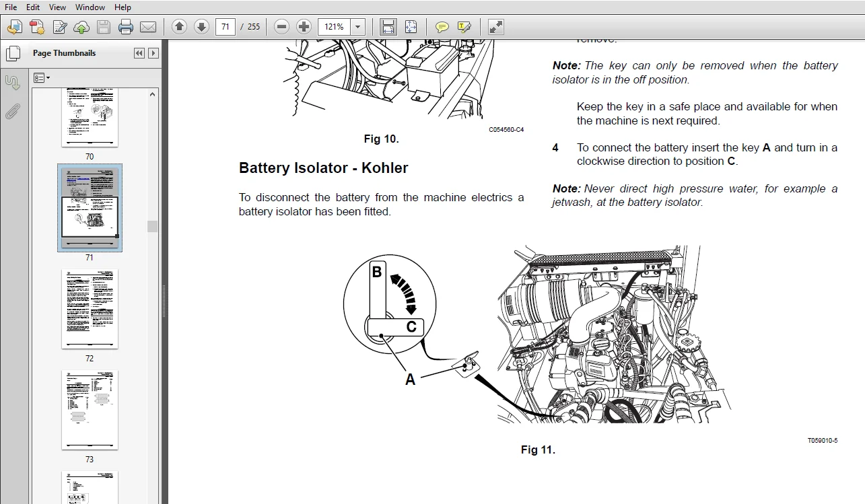
Task: Open the zoom level dropdown arrow
Action: pos(358,27)
